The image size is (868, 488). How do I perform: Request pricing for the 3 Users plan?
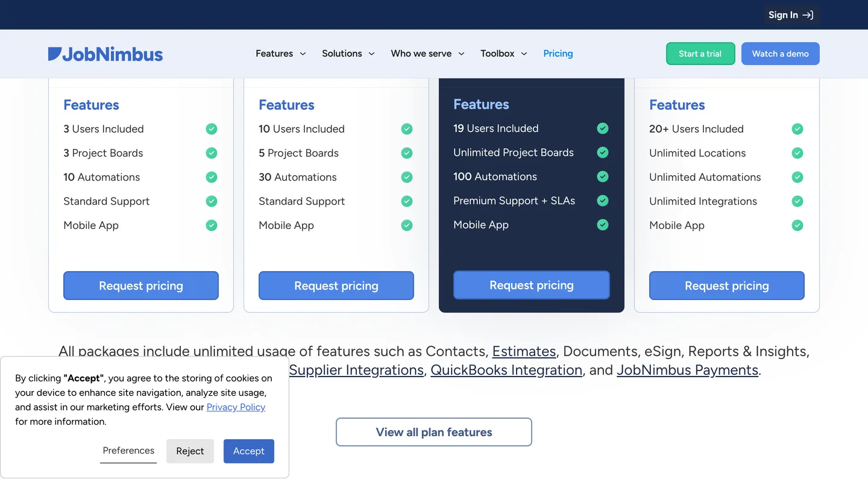[x=141, y=286]
